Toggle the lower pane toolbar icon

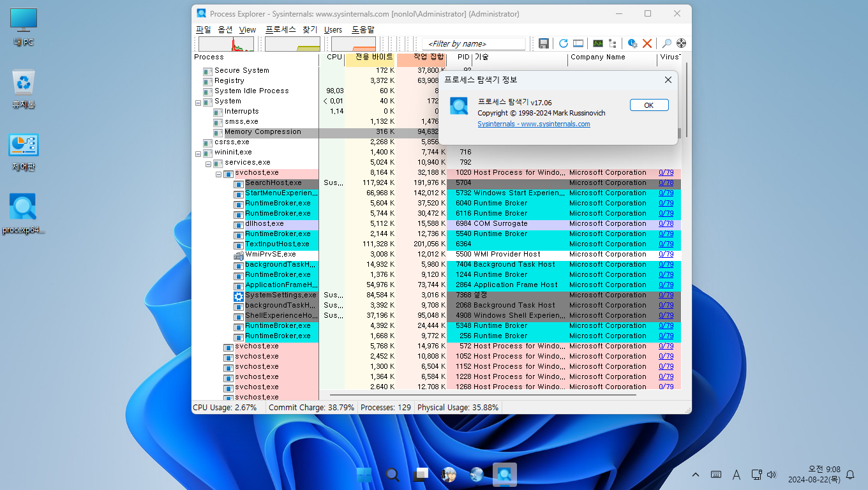(578, 43)
